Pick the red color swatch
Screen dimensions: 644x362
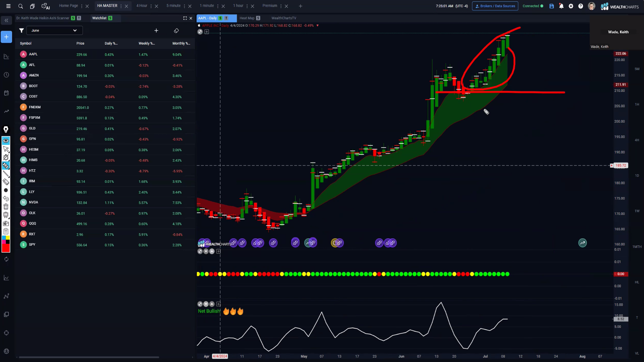(x=6, y=248)
